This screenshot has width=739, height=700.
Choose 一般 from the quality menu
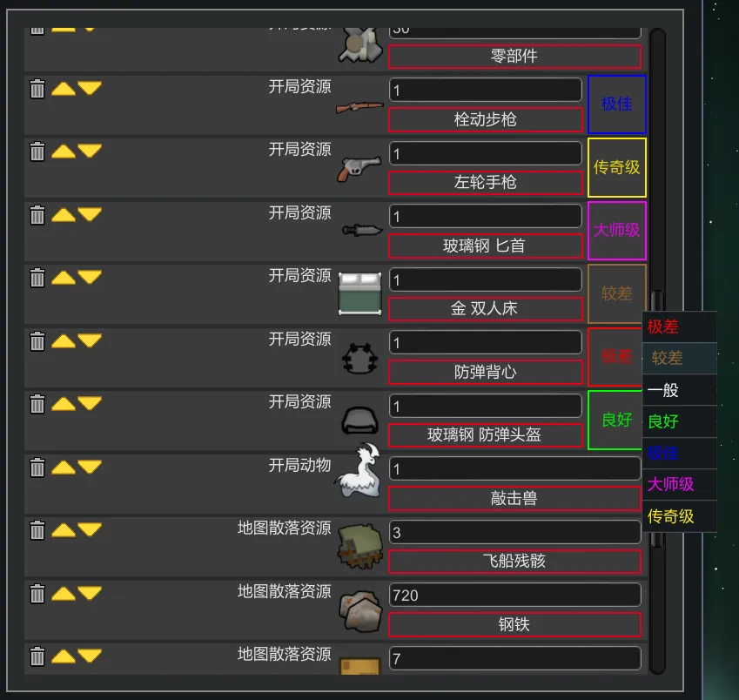[680, 390]
